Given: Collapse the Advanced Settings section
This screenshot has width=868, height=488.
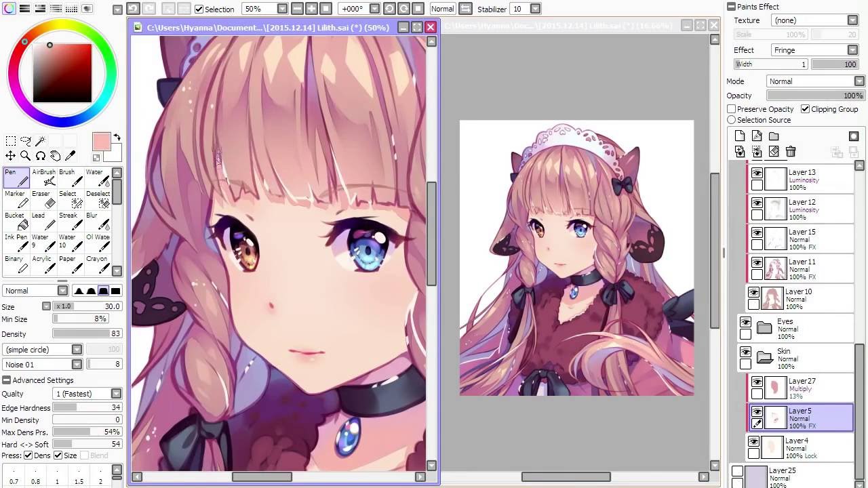Looking at the screenshot, I should tap(6, 380).
